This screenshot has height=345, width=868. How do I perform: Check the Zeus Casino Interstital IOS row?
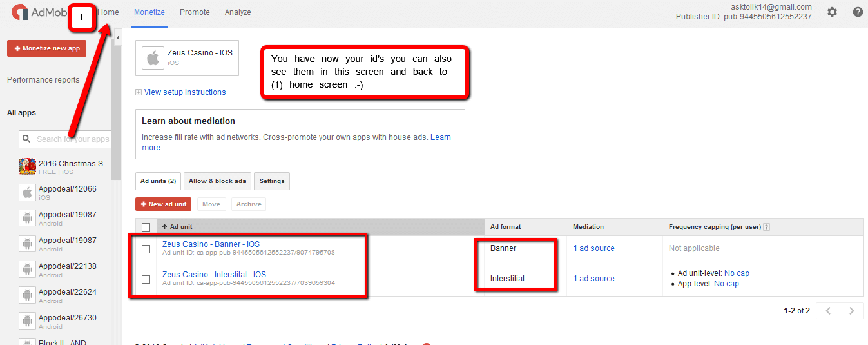pyautogui.click(x=146, y=279)
